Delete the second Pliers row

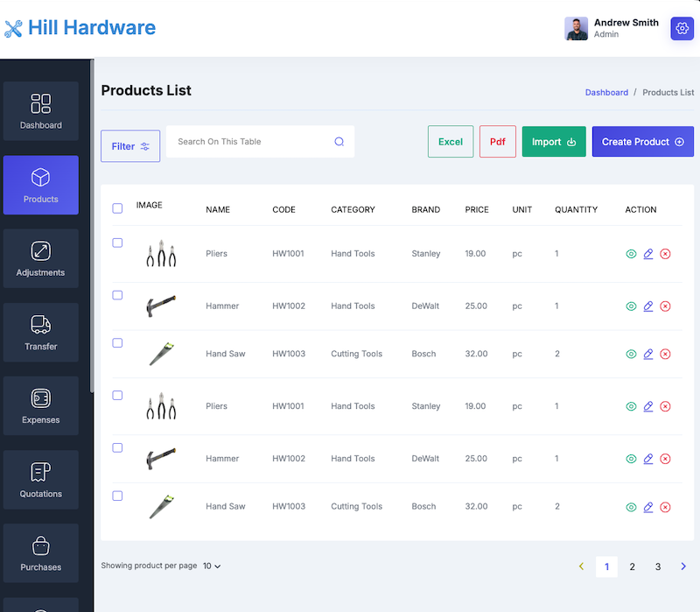665,406
